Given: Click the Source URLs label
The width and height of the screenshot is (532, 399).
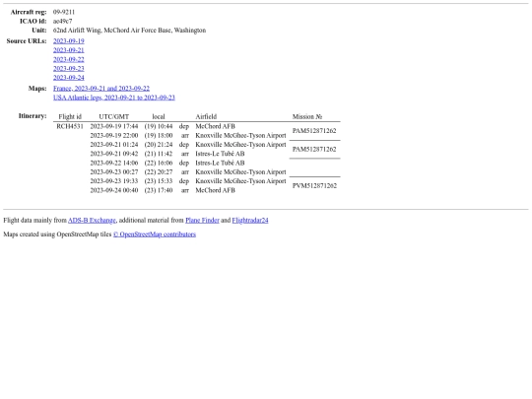Looking at the screenshot, I should (27, 41).
